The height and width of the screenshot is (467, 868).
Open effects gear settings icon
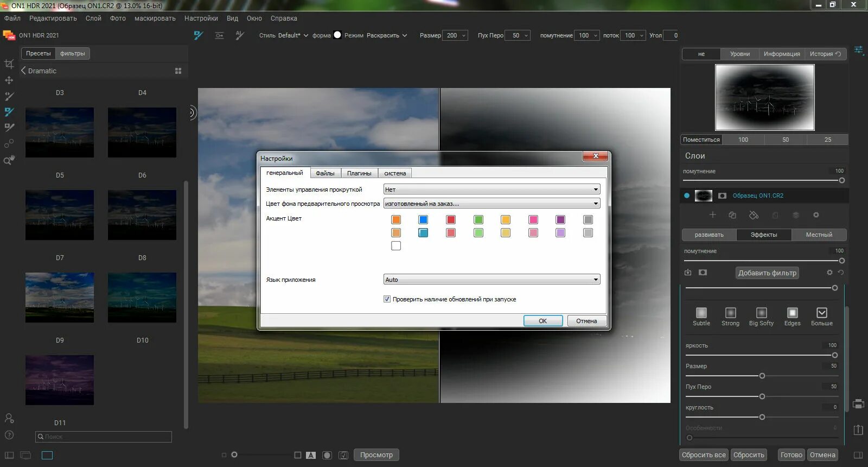[x=829, y=273]
